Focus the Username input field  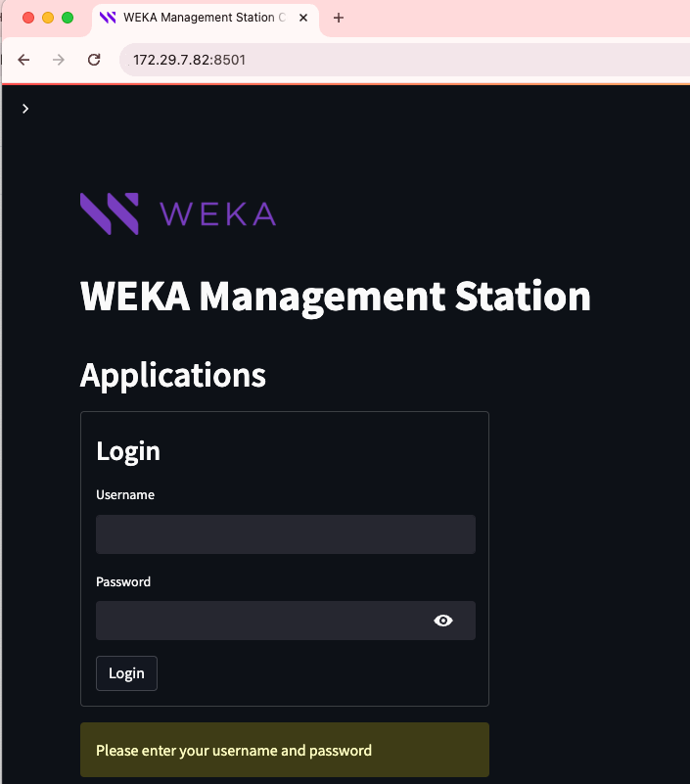click(x=285, y=534)
